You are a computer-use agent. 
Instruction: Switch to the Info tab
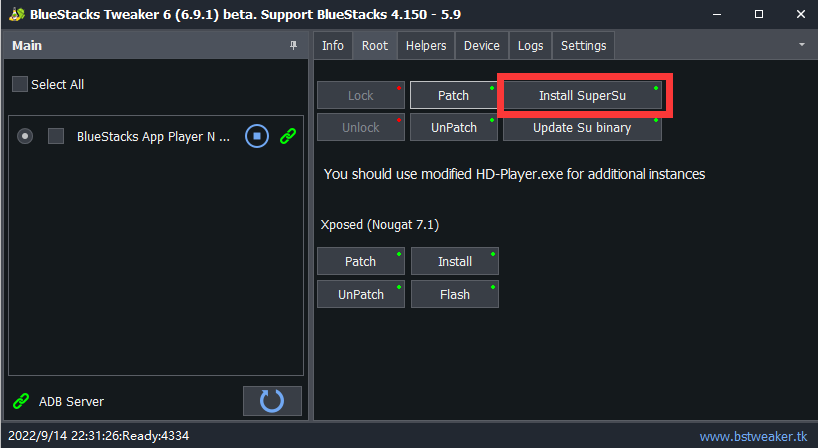(333, 46)
